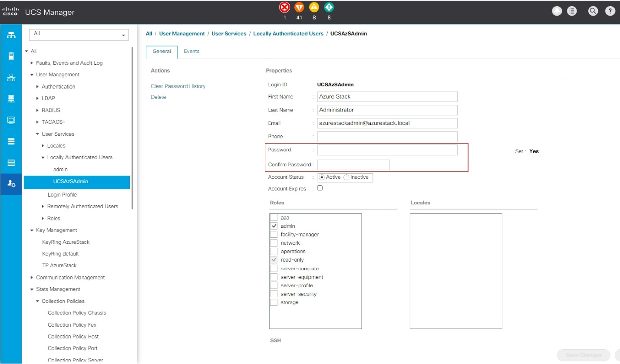Select the Active account status radio button
The height and width of the screenshot is (364, 620).
(x=322, y=177)
